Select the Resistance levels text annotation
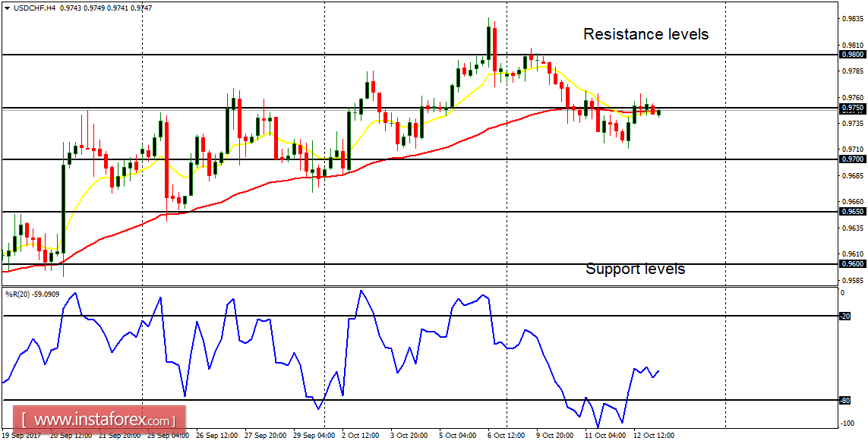Viewport: 868px width, 444px height. (645, 34)
